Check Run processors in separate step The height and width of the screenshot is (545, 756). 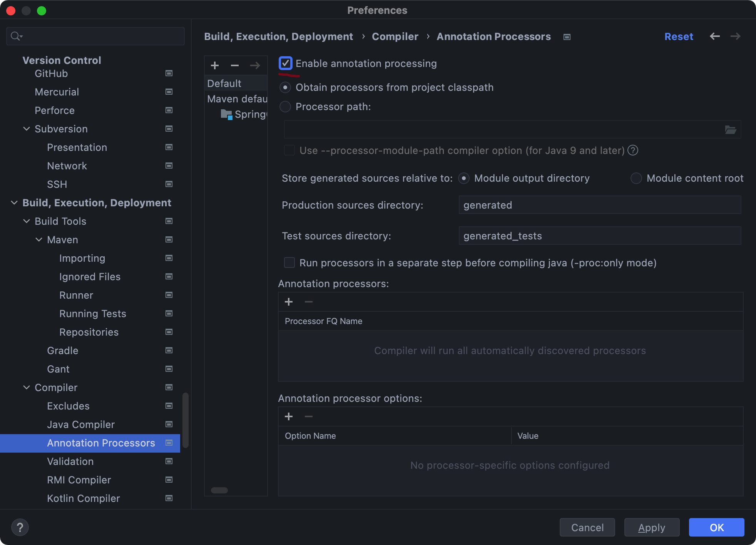[289, 263]
